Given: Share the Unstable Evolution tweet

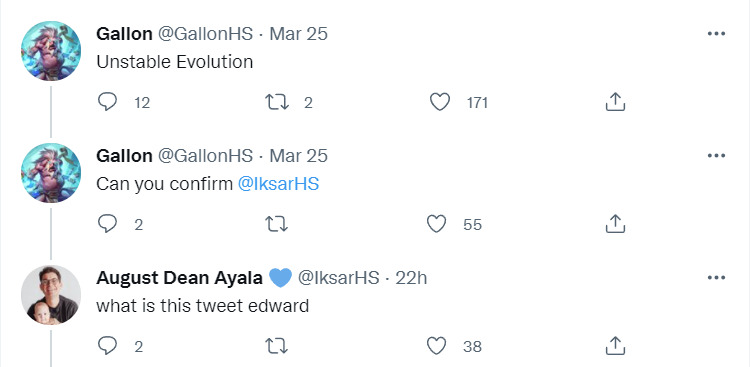Looking at the screenshot, I should tap(615, 102).
